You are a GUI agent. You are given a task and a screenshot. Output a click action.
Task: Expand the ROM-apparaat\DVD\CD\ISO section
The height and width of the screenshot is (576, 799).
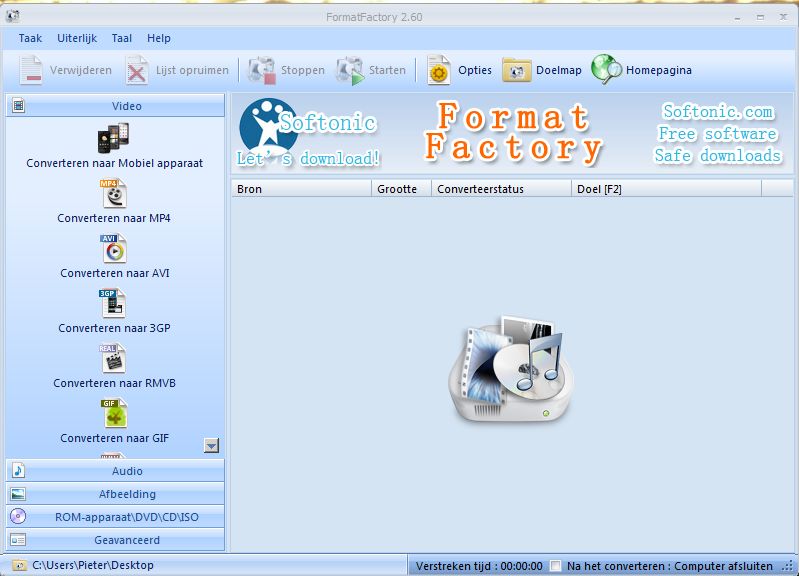(115, 517)
